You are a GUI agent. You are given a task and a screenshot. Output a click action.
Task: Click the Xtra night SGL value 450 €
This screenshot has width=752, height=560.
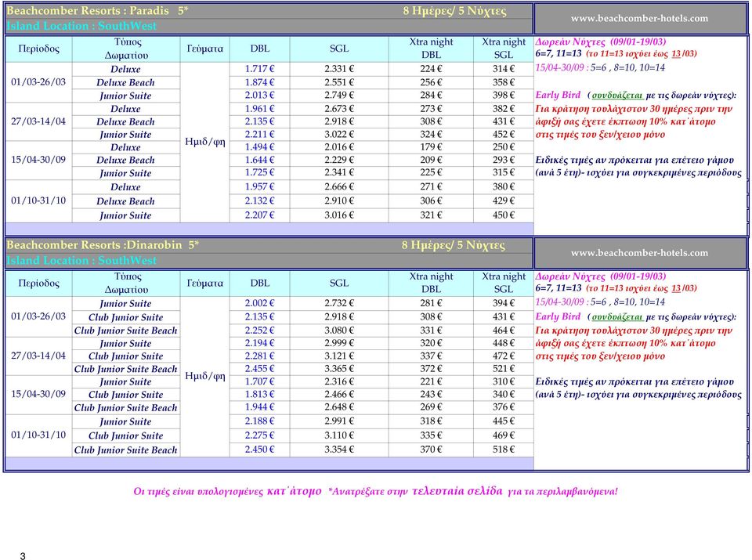[x=503, y=215]
